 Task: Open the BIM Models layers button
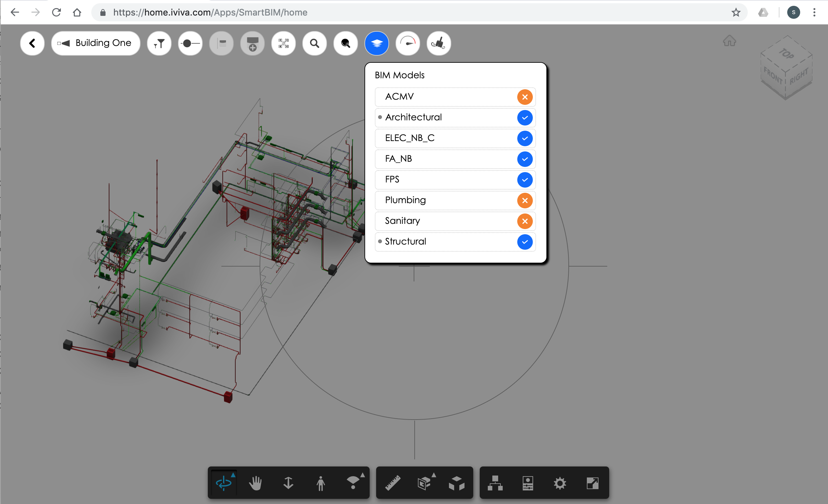pos(376,43)
